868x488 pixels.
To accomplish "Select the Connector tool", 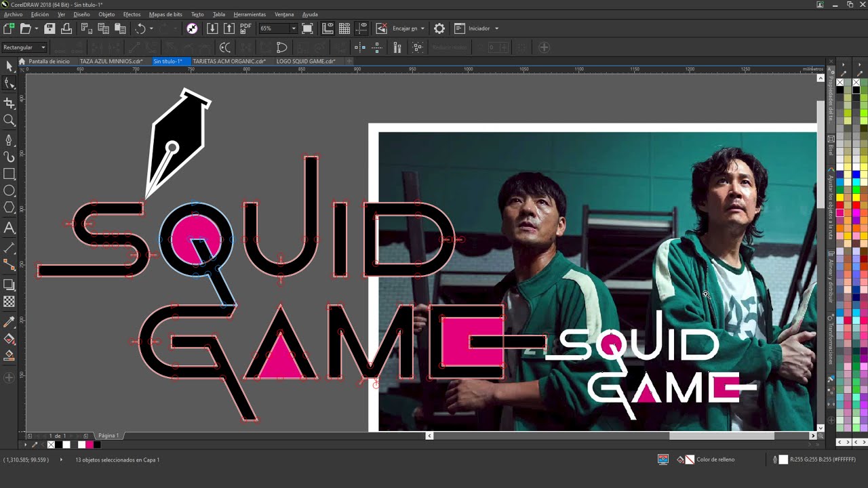I will pos(9,264).
